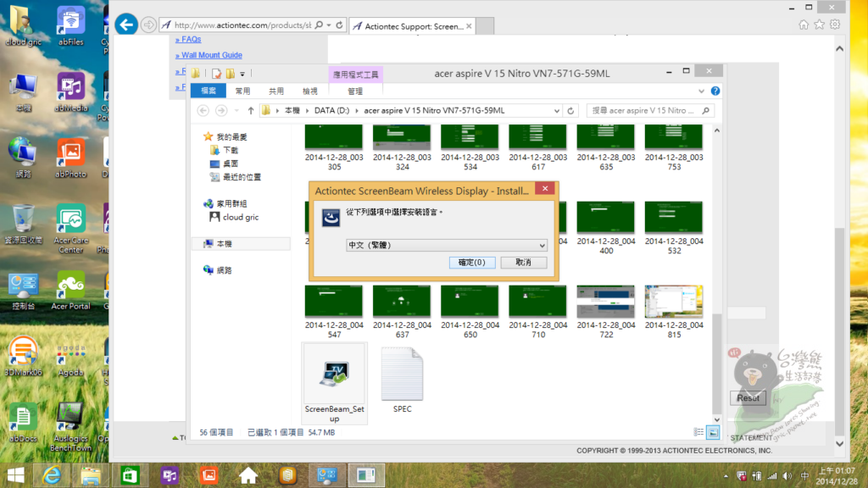Screen dimensions: 868x488
Task: Click the Windows Start button
Action: tap(15, 475)
